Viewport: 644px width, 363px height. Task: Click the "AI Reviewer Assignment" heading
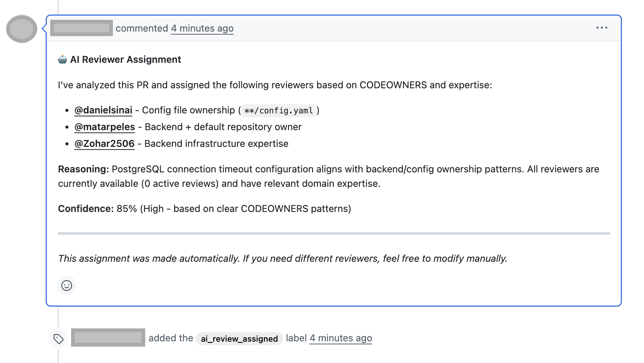(125, 60)
